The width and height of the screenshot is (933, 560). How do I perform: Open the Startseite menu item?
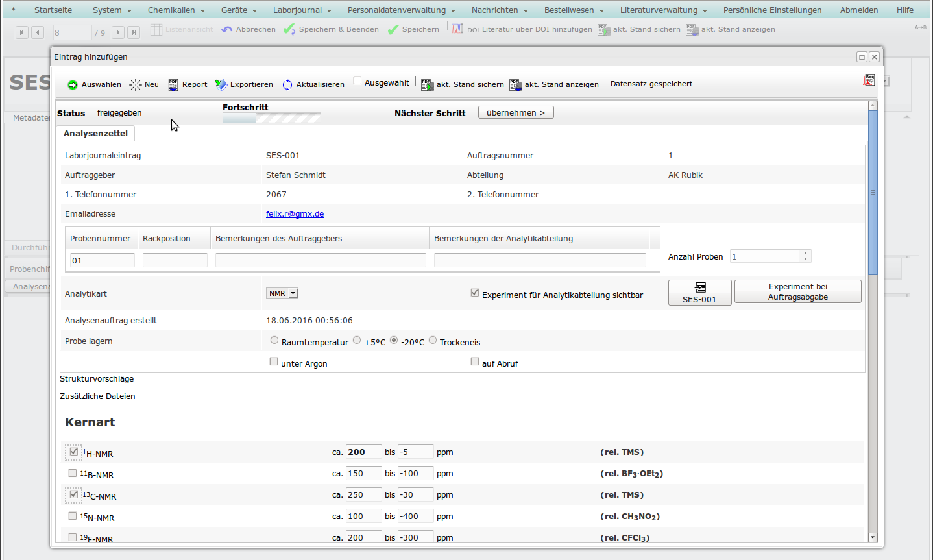click(x=53, y=10)
